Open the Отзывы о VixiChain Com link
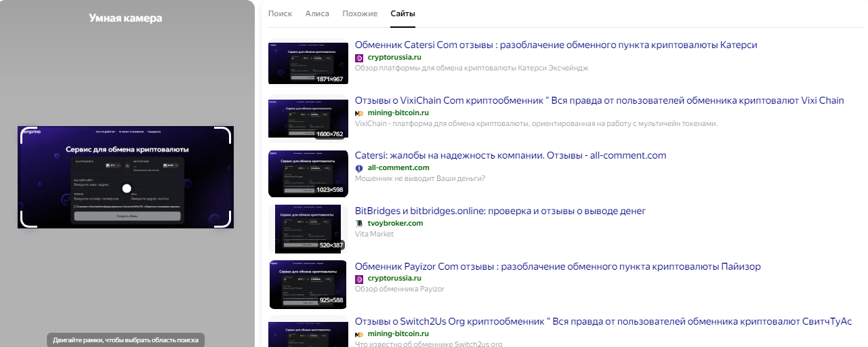The width and height of the screenshot is (868, 347). click(600, 100)
